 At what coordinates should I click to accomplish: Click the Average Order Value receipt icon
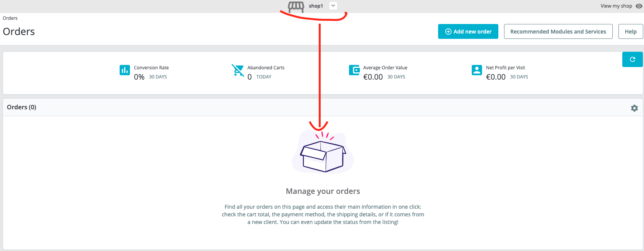[x=354, y=70]
